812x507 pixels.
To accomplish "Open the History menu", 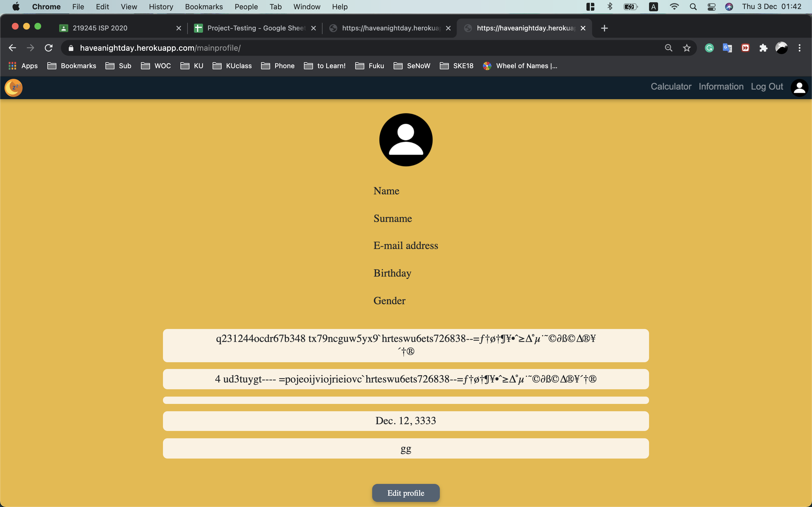I will 161,7.
